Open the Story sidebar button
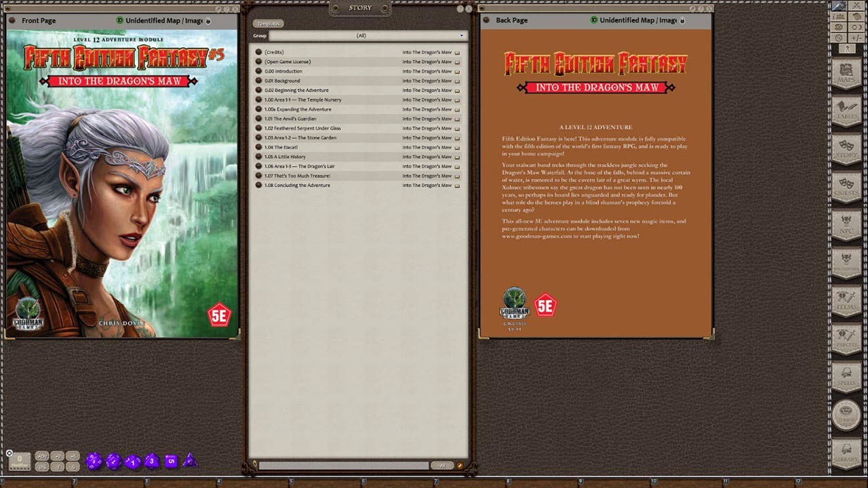This screenshot has width=868, height=488. pos(846,148)
